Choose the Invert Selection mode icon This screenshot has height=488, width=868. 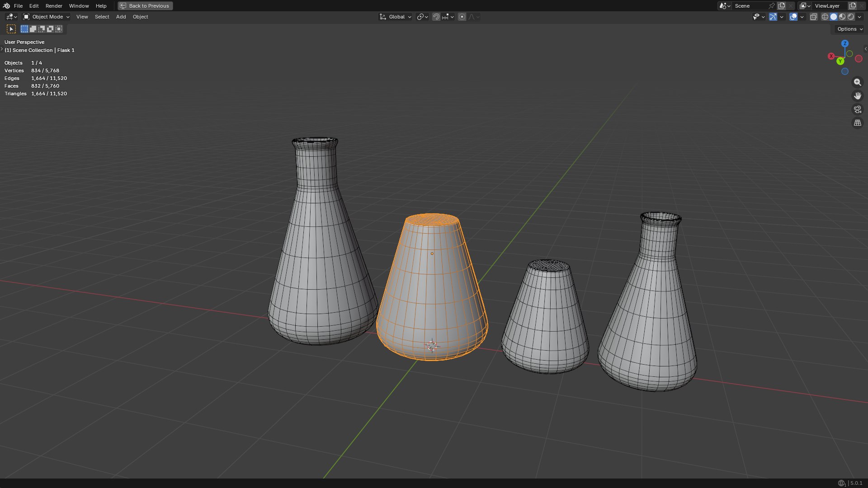[50, 29]
